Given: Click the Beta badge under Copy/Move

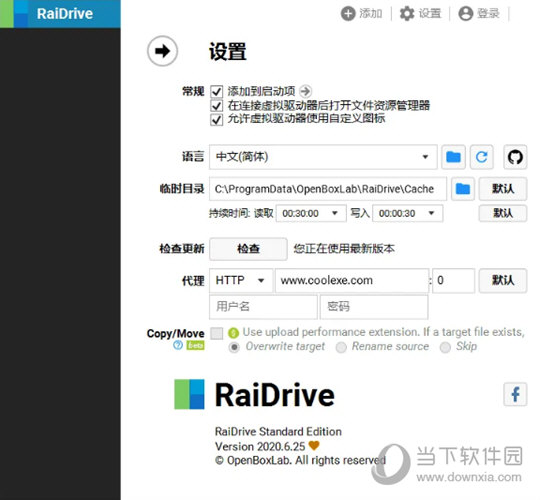Looking at the screenshot, I should [195, 345].
